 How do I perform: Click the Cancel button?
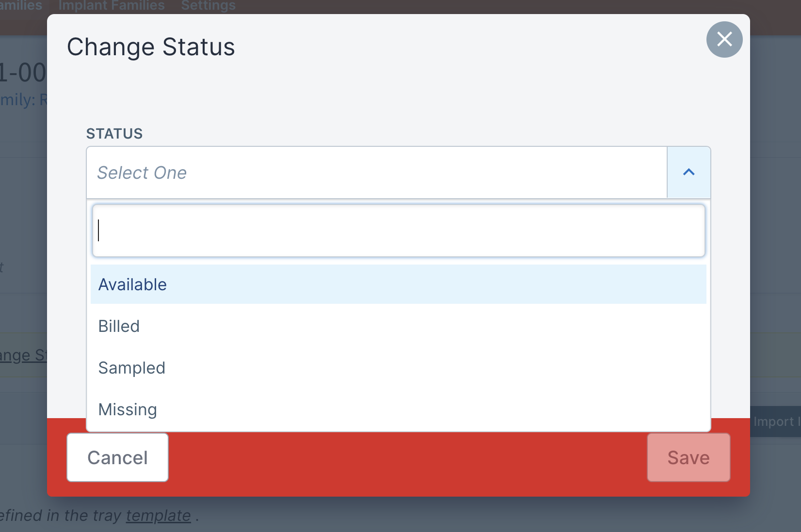[117, 457]
